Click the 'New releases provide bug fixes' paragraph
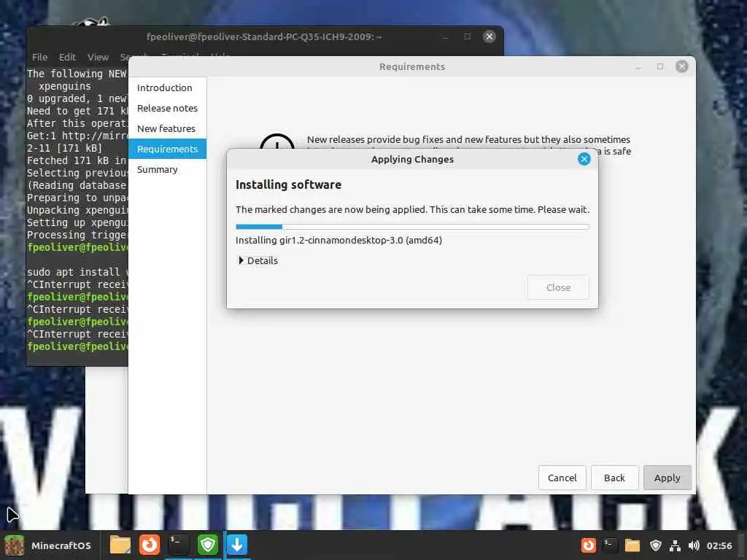The width and height of the screenshot is (747, 560). tap(469, 145)
